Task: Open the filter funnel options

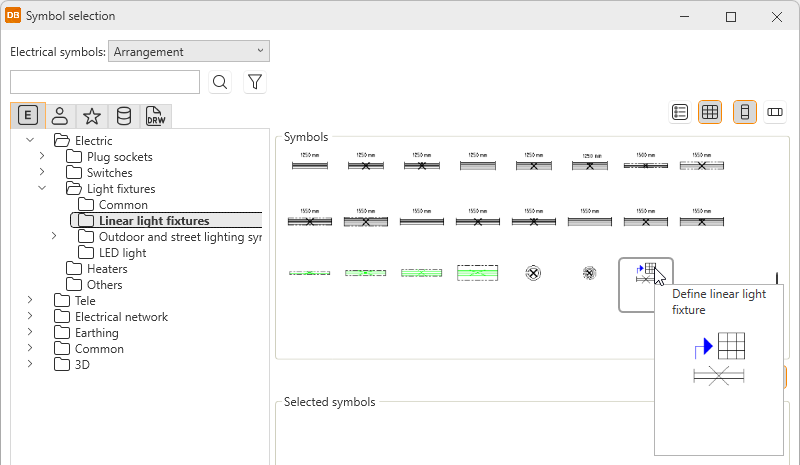Action: (x=254, y=82)
